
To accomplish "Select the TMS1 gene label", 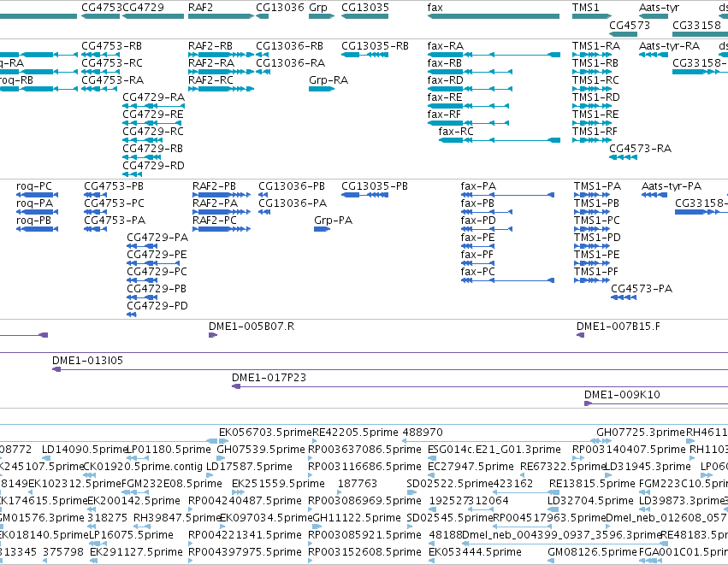I will point(585,8).
